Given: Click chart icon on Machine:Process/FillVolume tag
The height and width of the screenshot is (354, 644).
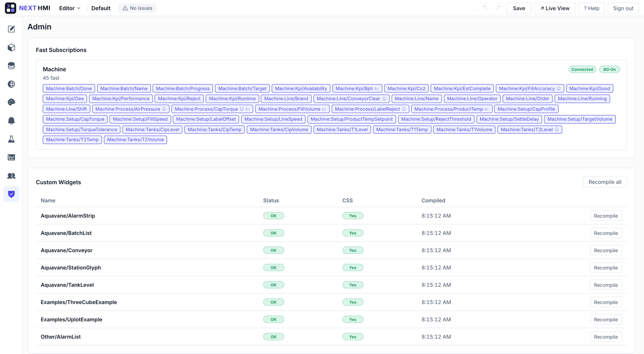Looking at the screenshot, I should [324, 109].
